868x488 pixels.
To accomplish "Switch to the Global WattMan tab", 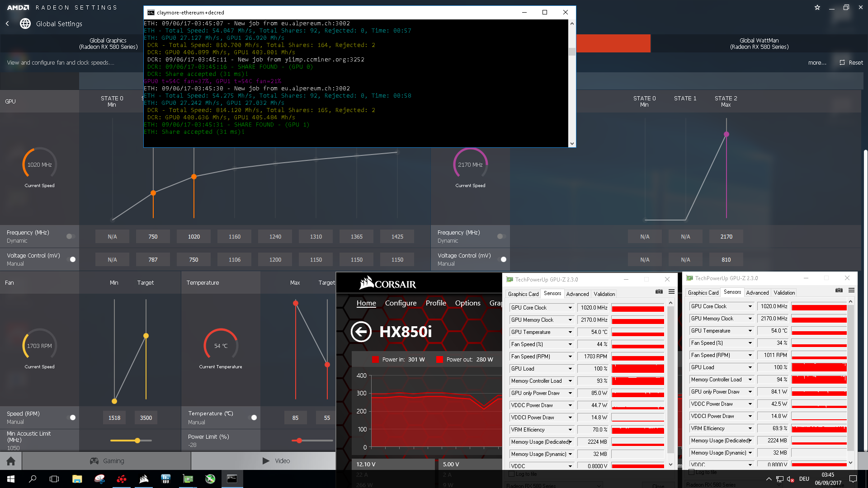I will [759, 43].
